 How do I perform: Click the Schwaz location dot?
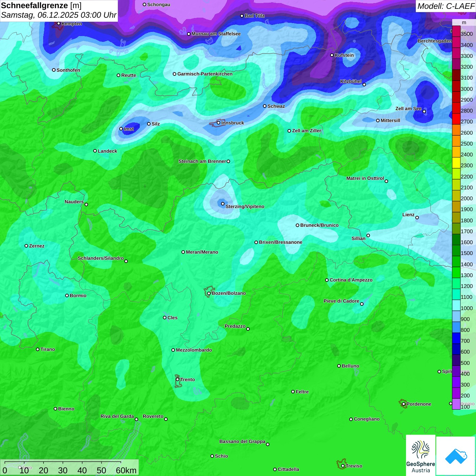pos(265,106)
